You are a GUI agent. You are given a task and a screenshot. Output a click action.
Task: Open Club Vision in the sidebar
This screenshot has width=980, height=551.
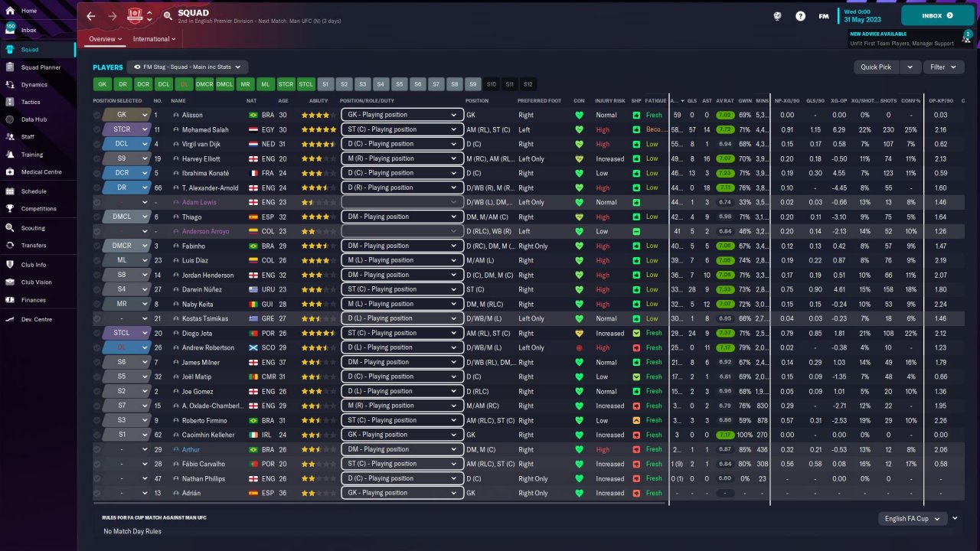[37, 282]
